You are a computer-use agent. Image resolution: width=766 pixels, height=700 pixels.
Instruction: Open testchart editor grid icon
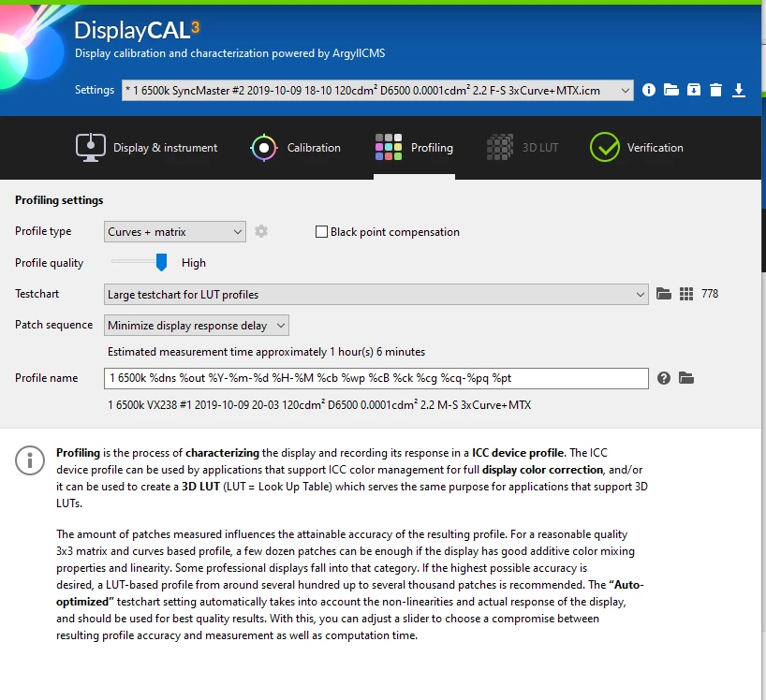[685, 293]
